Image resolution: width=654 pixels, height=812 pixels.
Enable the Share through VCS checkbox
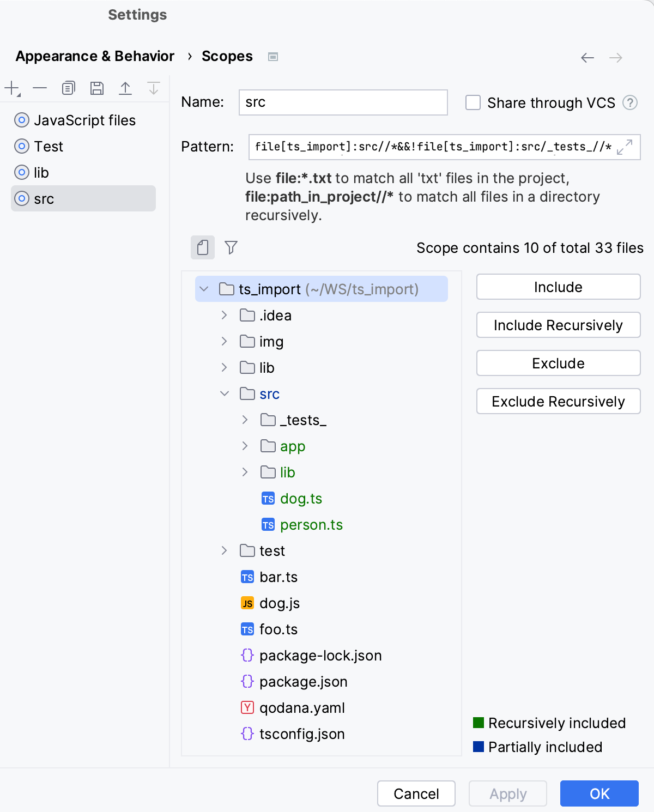tap(472, 102)
